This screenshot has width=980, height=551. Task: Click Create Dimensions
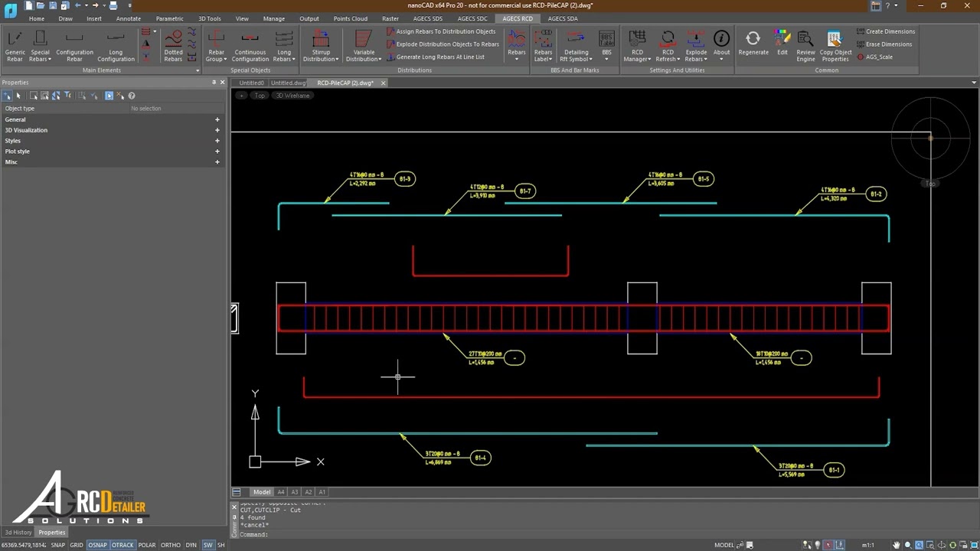(x=886, y=31)
